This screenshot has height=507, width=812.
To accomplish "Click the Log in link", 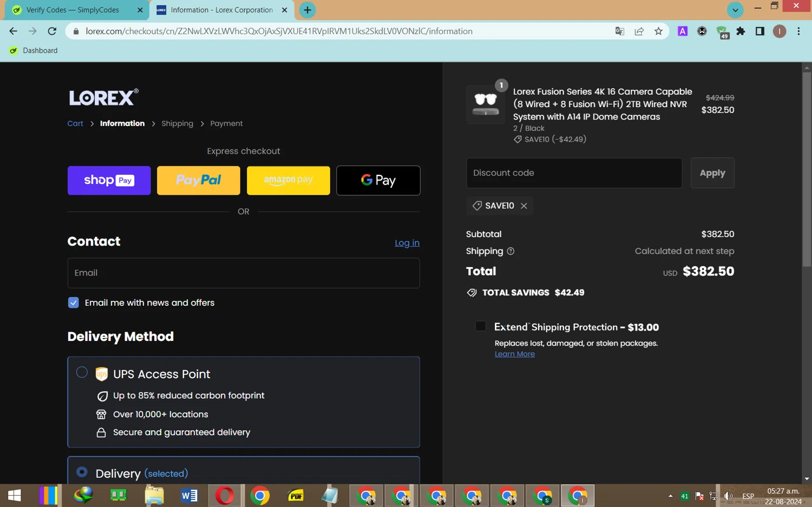I will [407, 243].
